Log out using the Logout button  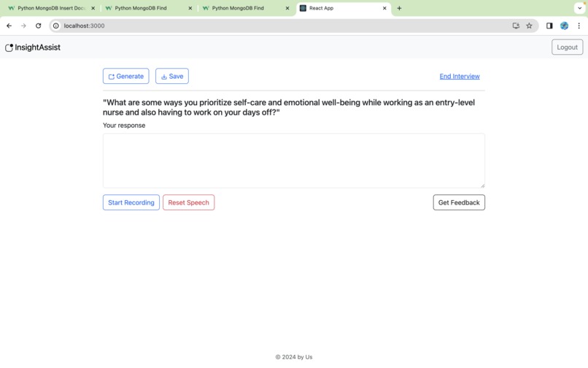coord(567,47)
